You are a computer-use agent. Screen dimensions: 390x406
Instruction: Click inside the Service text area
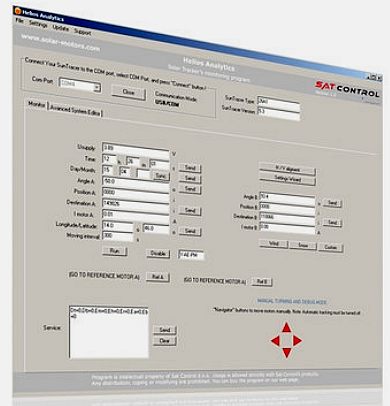click(109, 332)
